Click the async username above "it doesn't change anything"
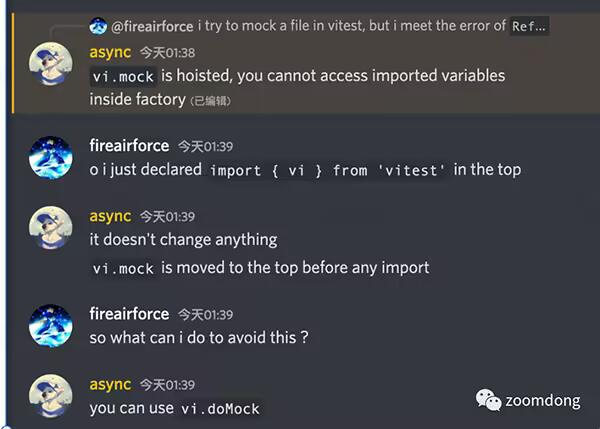 point(110,216)
